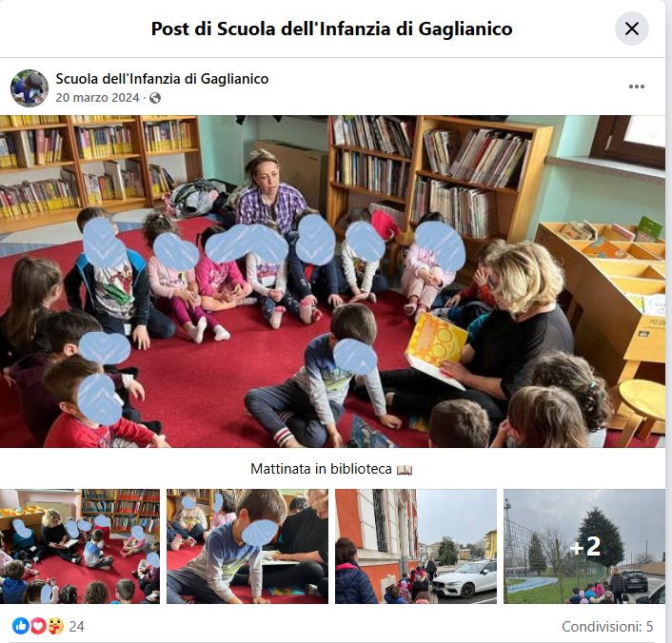The width and height of the screenshot is (672, 643).
Task: Click the hug care reaction icon
Action: point(55,626)
